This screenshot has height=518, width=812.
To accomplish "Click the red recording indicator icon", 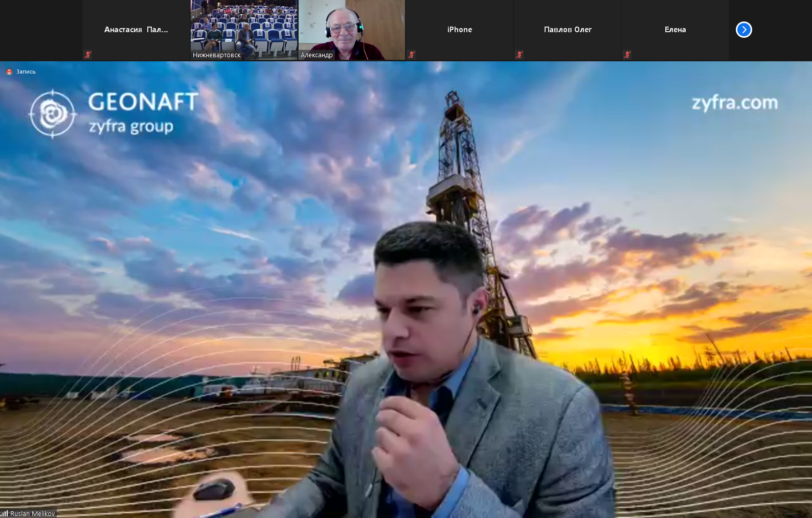I will (x=9, y=72).
